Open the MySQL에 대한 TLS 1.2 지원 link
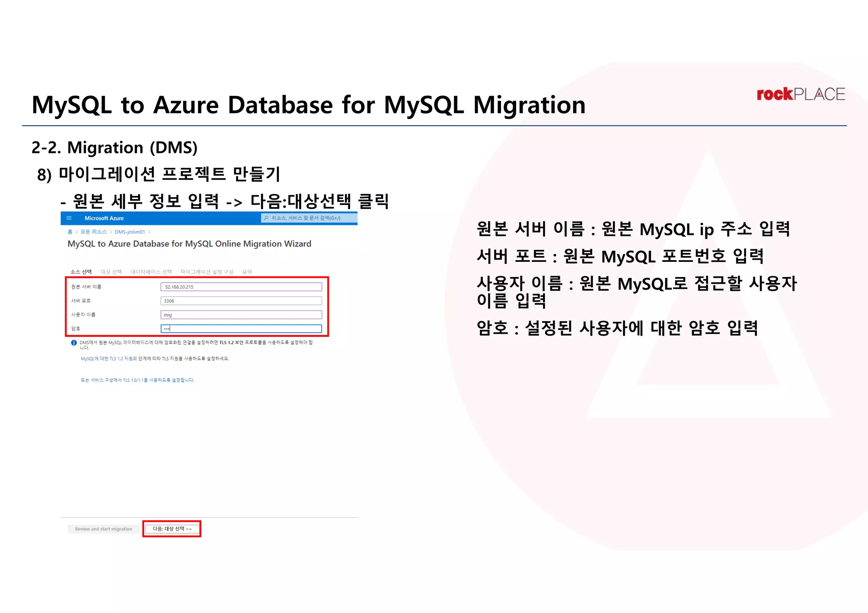The image size is (868, 613). pos(107,358)
